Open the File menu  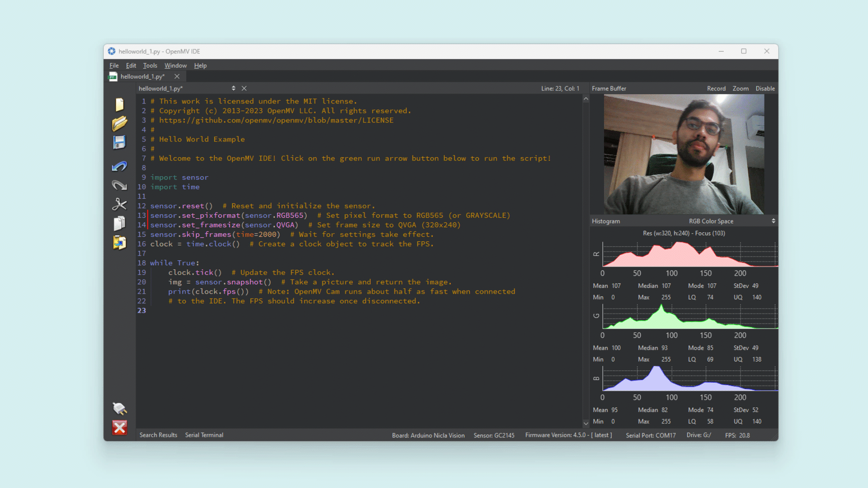tap(113, 66)
